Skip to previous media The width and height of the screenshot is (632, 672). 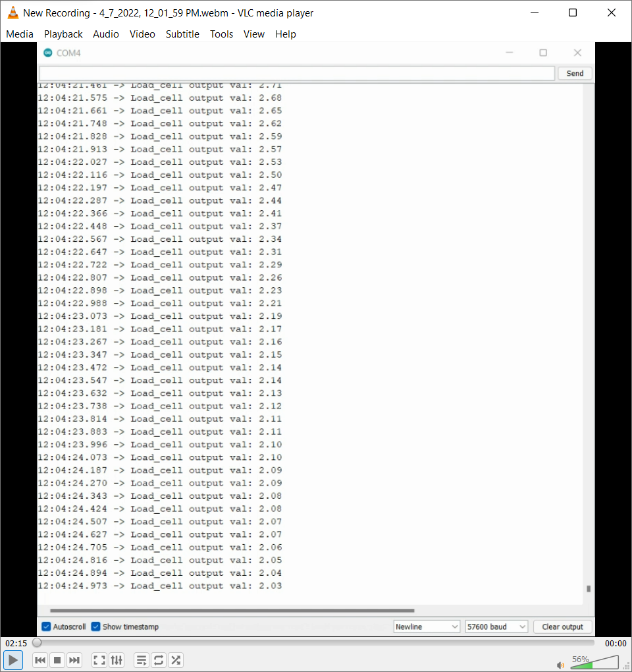(40, 659)
